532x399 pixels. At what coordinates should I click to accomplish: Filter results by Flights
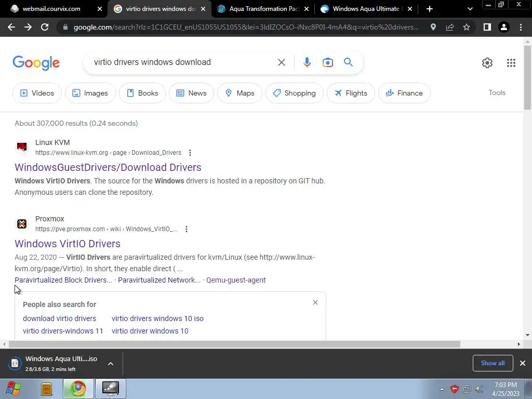point(351,93)
